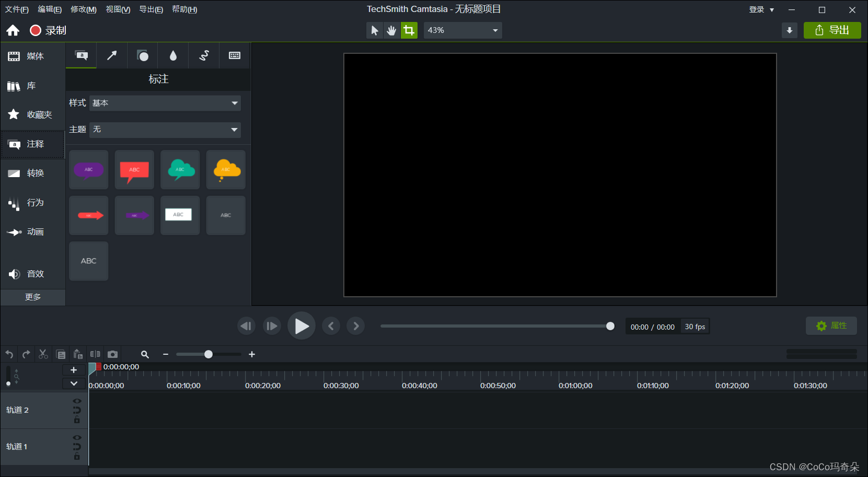This screenshot has height=477, width=868.
Task: Go to the Home screen icon
Action: pos(13,30)
